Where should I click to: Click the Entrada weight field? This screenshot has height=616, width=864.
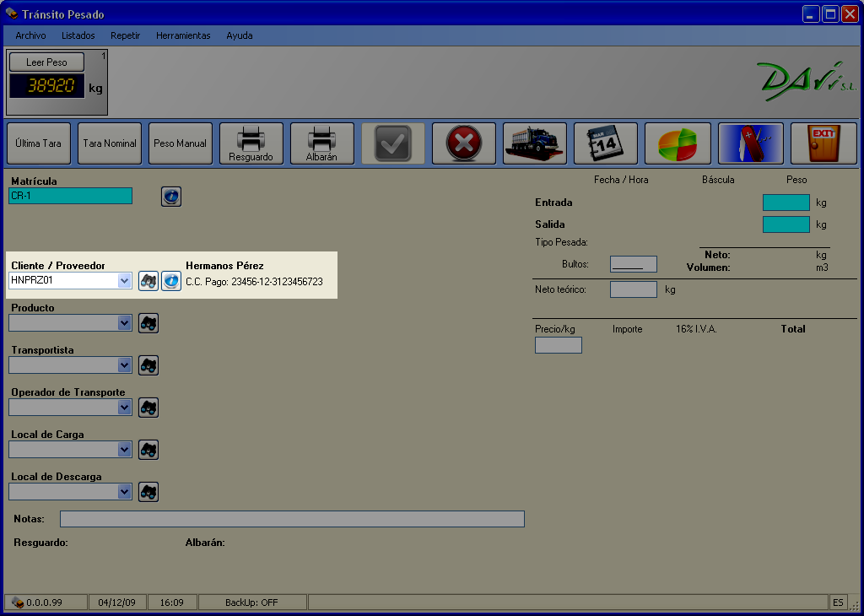[x=786, y=203]
